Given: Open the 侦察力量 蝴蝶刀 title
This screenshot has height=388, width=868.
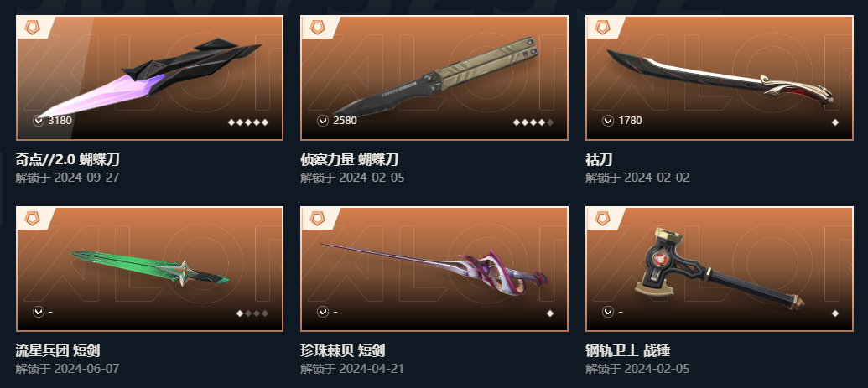Looking at the screenshot, I should [x=350, y=160].
